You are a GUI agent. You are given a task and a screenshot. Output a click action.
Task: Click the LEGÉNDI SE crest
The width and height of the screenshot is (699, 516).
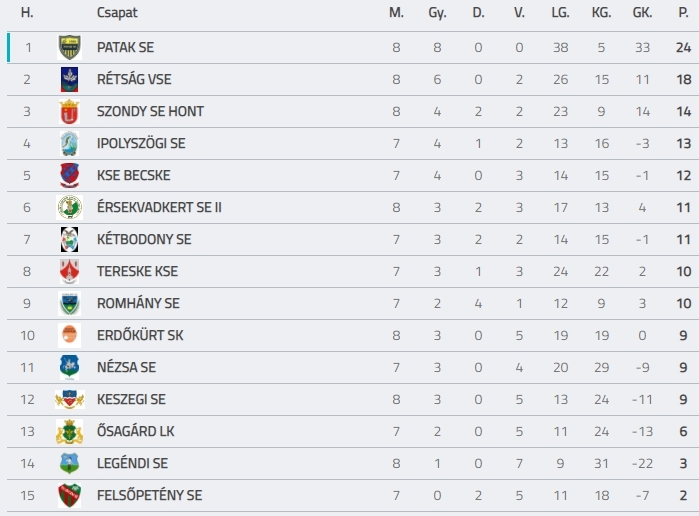(70, 463)
